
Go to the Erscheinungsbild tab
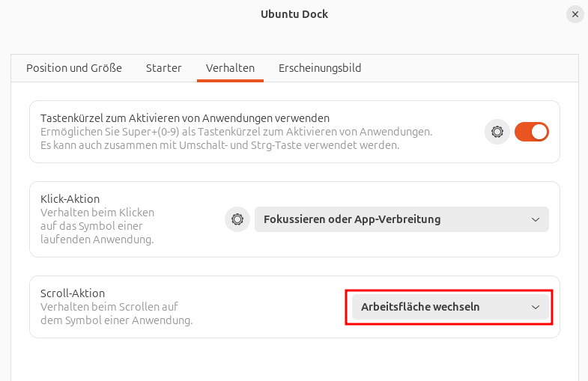(320, 68)
